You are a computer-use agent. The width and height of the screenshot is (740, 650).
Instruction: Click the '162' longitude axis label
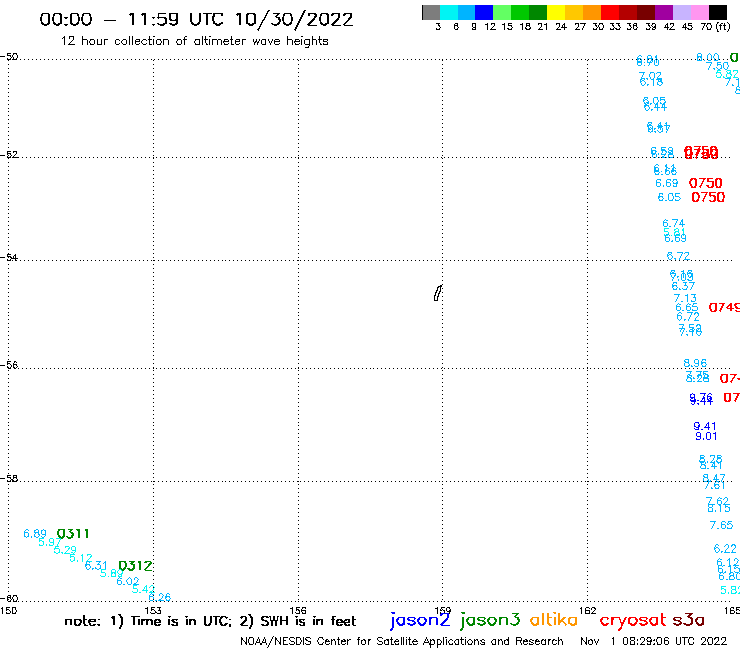(x=588, y=610)
